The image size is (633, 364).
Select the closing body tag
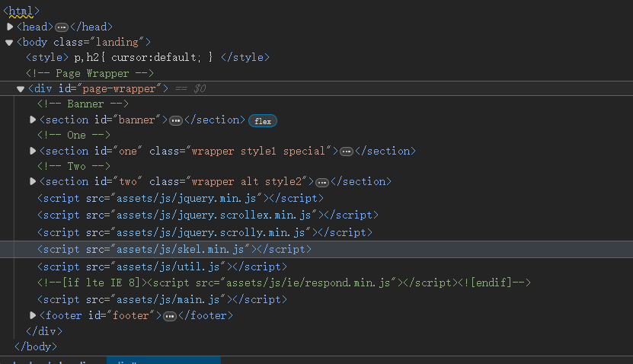point(36,346)
